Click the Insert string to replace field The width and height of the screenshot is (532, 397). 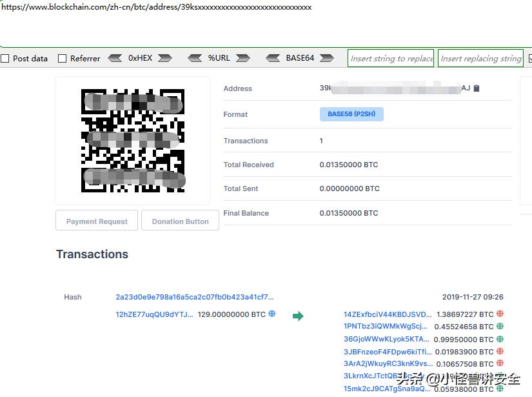tap(391, 59)
